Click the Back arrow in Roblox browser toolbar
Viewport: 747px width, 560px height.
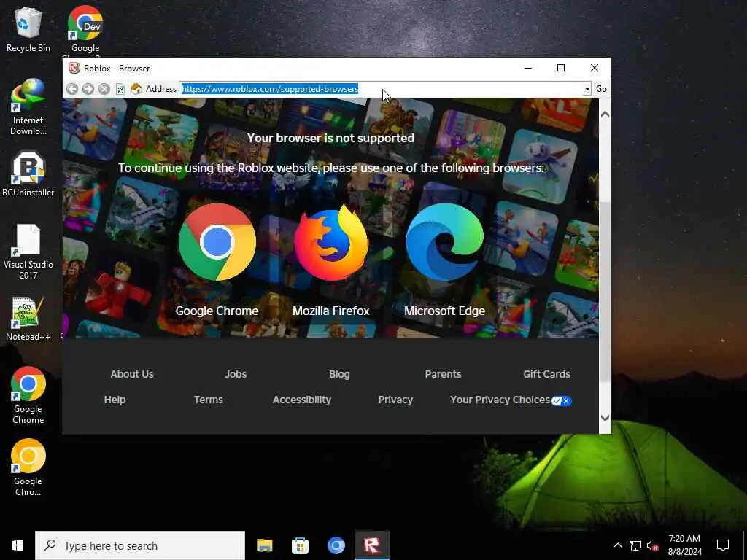(72, 89)
